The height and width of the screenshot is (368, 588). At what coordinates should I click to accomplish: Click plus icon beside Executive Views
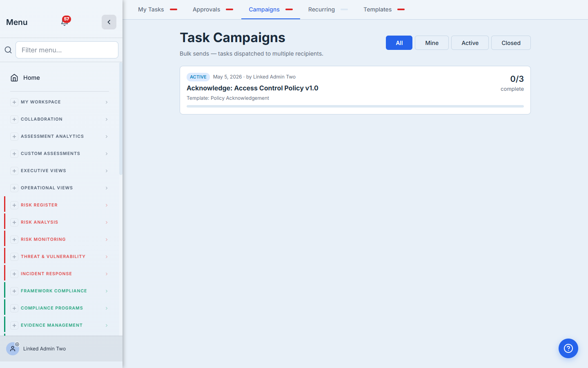tap(14, 171)
